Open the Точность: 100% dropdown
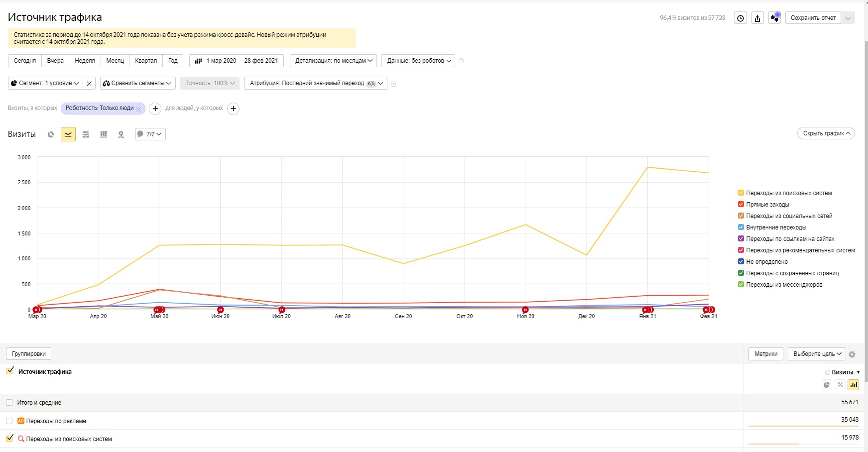868x452 pixels. [210, 83]
